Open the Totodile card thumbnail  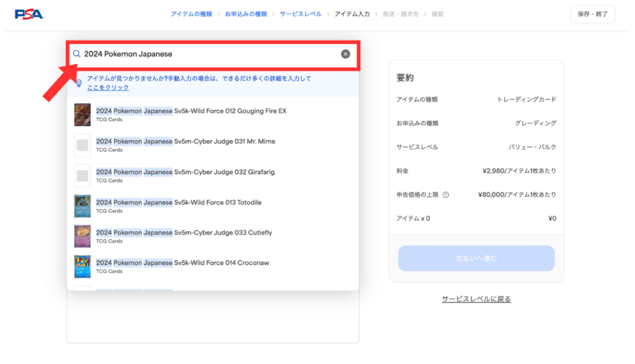click(82, 206)
